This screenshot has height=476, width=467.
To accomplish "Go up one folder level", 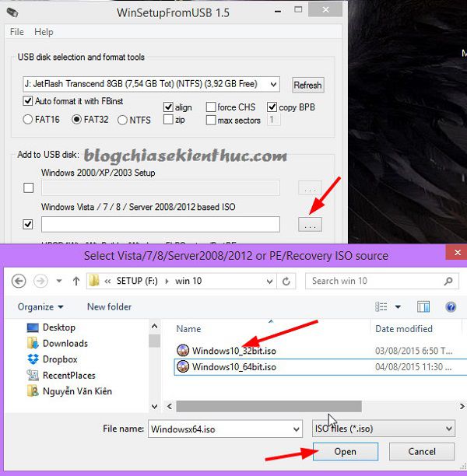I will 76,281.
